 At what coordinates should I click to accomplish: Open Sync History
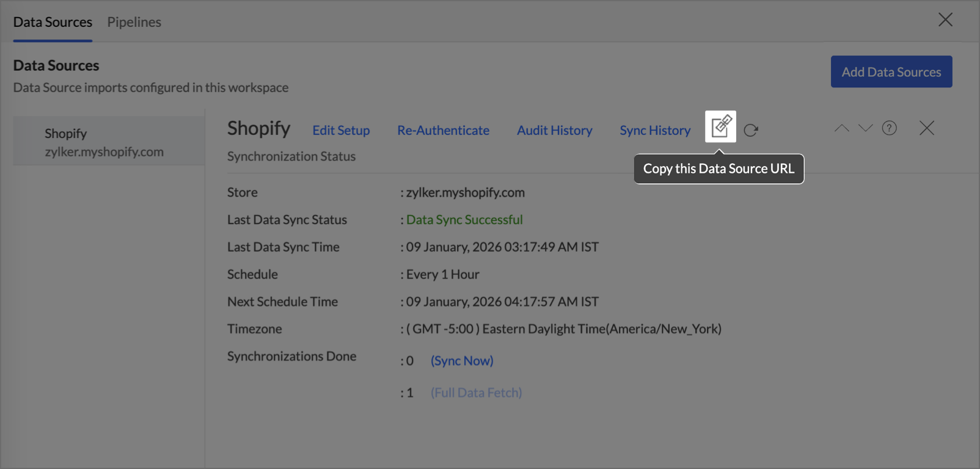[655, 131]
